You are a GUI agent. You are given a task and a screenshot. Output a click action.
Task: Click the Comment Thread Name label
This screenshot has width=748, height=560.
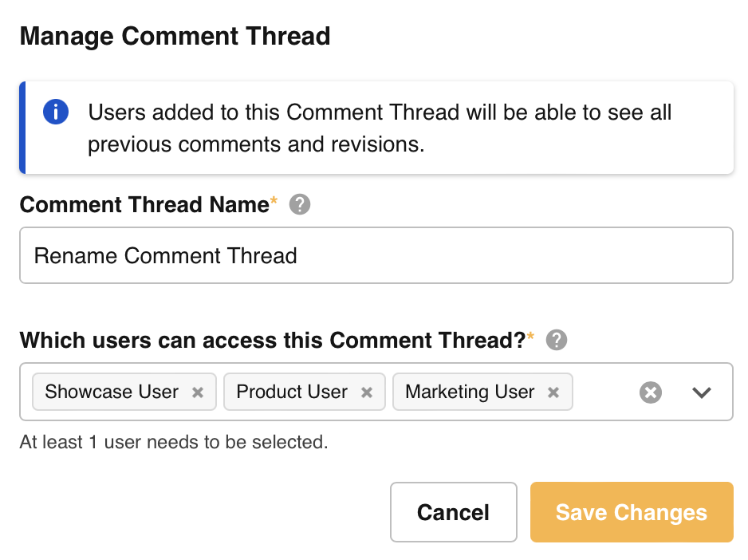[144, 205]
